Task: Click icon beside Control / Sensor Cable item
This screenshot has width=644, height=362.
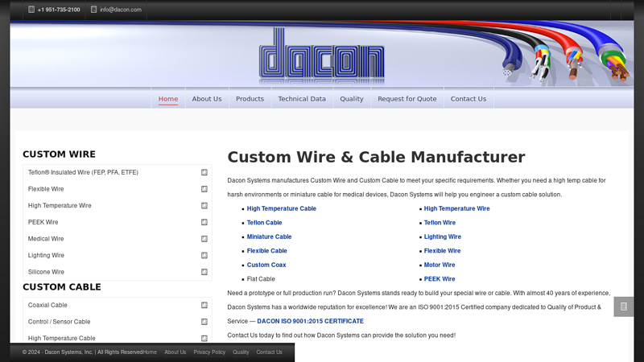Action: (x=204, y=322)
